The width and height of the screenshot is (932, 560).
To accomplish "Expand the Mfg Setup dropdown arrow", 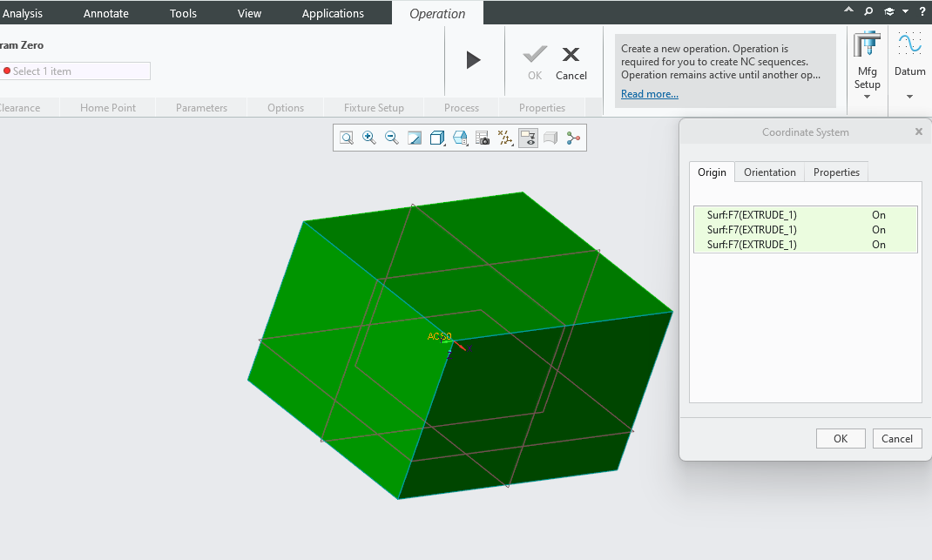I will pos(867,97).
